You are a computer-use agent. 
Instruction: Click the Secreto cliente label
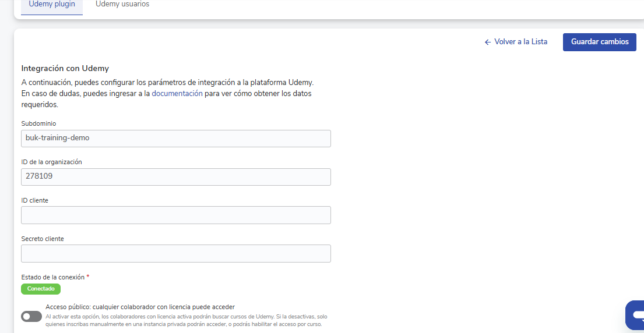click(x=43, y=239)
